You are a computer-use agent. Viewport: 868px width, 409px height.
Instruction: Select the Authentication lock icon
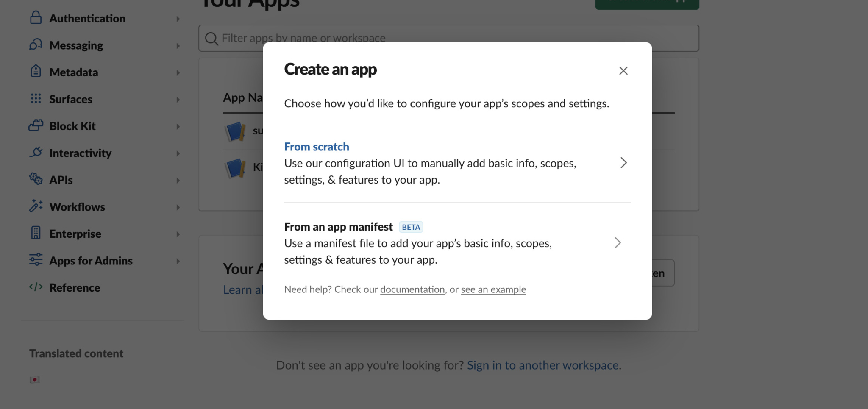pos(36,18)
